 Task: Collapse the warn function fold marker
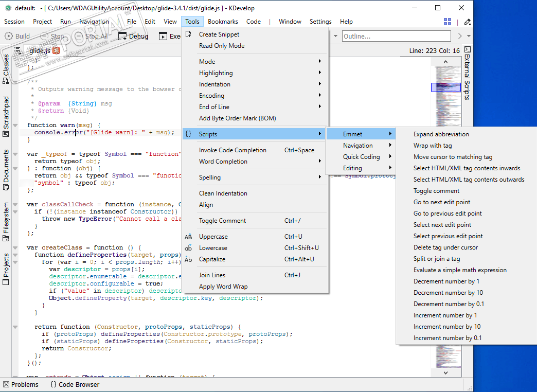15,125
